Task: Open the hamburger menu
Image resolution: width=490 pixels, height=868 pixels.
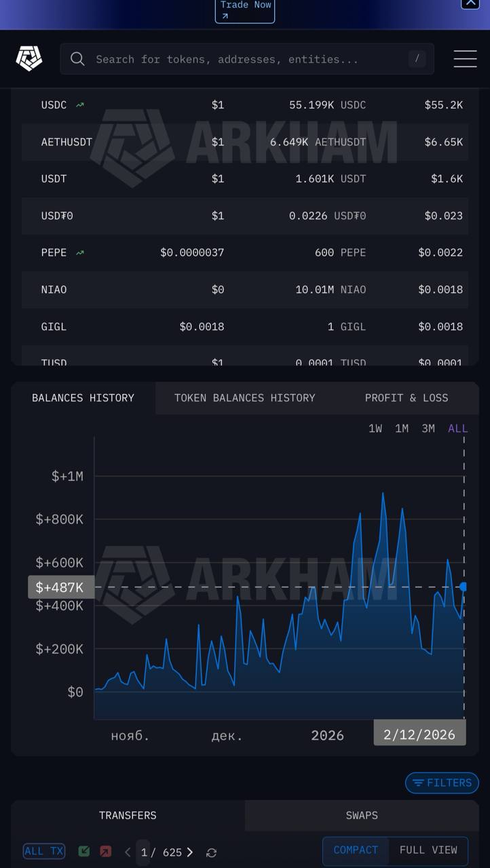Action: coord(465,59)
